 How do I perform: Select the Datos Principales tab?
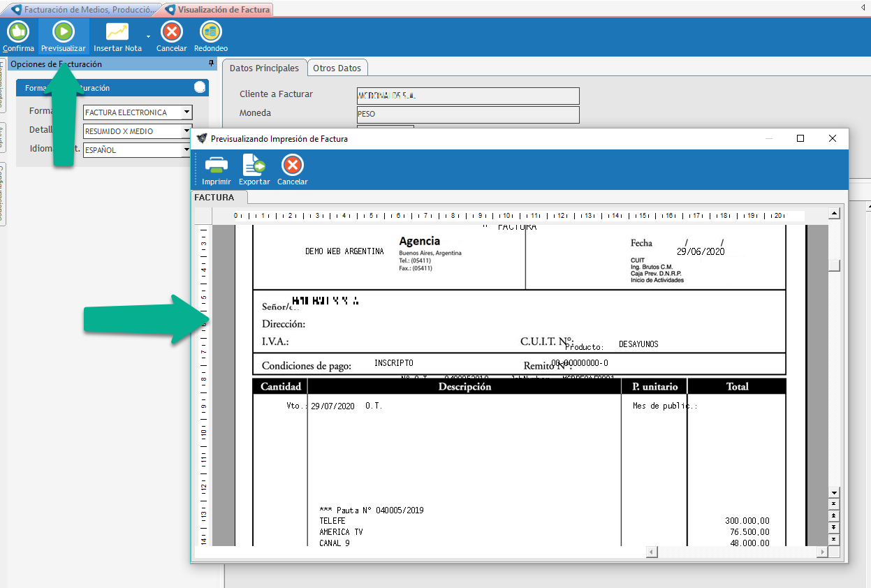point(264,68)
